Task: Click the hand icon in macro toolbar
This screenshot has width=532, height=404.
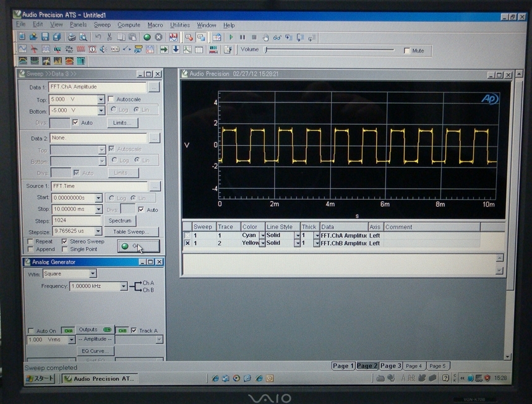Action: tap(265, 38)
